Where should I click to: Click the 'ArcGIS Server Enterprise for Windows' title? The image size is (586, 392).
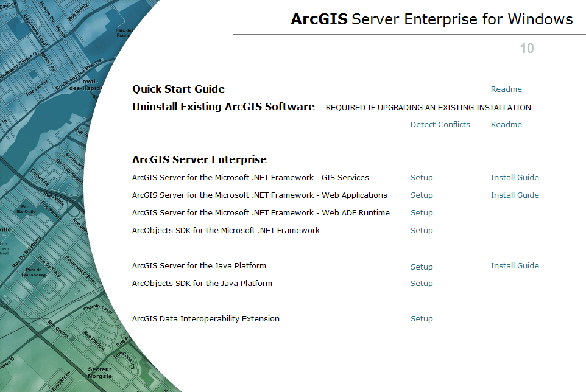point(432,19)
